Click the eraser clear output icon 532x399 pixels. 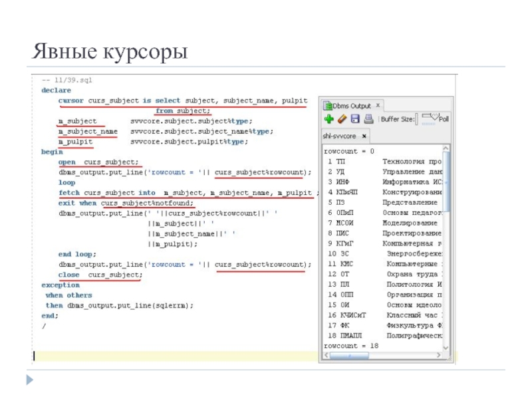click(342, 120)
